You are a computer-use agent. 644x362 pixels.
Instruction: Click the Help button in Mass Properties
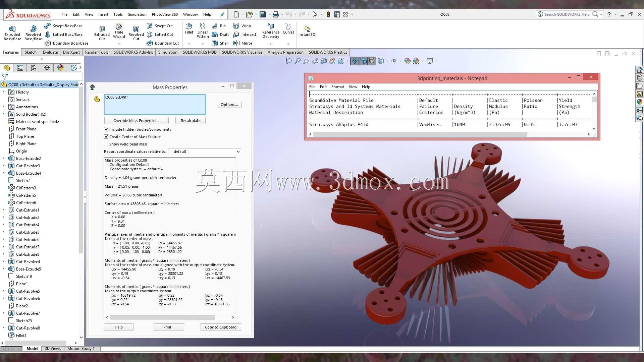pyautogui.click(x=119, y=327)
